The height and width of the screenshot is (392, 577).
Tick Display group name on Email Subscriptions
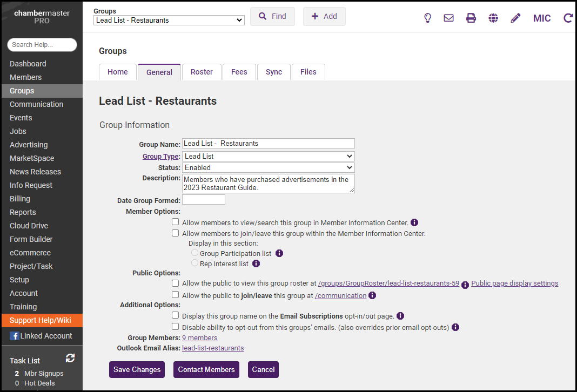175,315
